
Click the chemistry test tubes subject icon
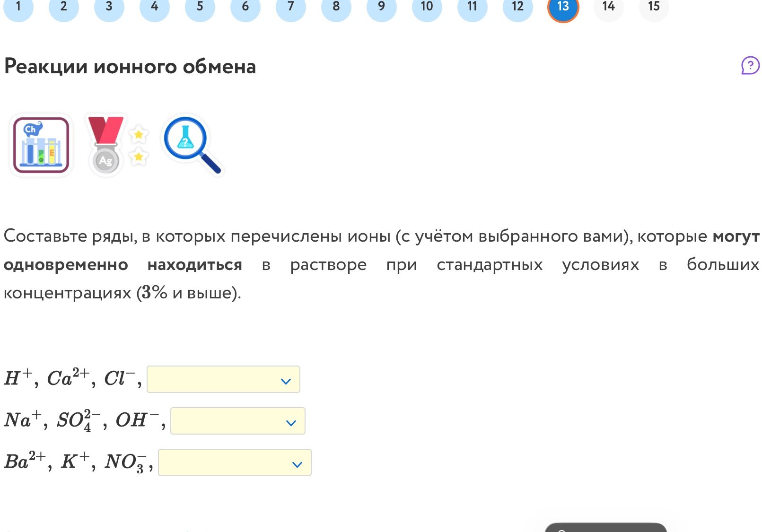pyautogui.click(x=41, y=145)
